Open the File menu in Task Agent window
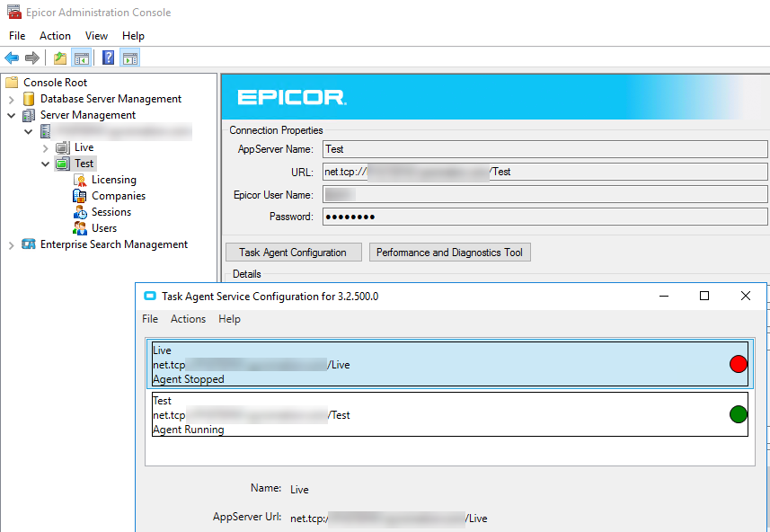The image size is (770, 532). (150, 319)
